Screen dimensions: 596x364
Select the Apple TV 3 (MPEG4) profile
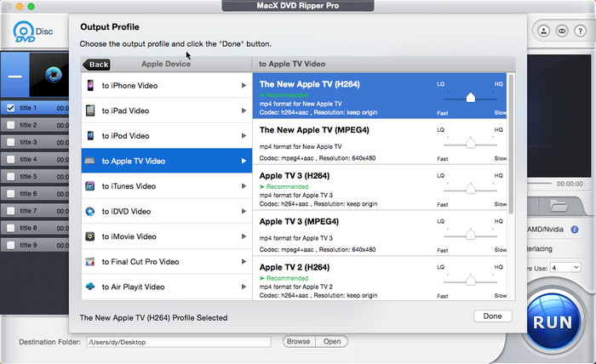click(x=380, y=233)
